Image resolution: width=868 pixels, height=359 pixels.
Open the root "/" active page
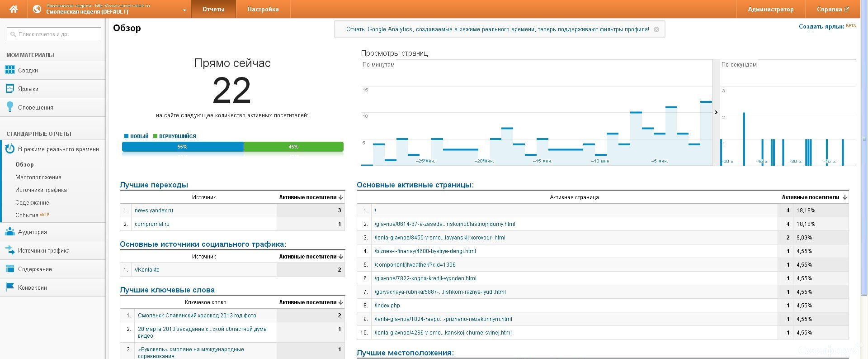[375, 211]
